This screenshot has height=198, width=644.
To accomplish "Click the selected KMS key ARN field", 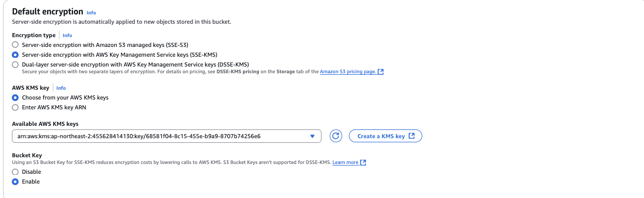I will [x=166, y=136].
